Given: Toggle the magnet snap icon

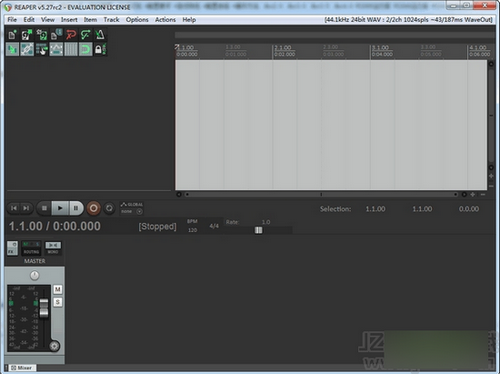Looking at the screenshot, I should [86, 50].
